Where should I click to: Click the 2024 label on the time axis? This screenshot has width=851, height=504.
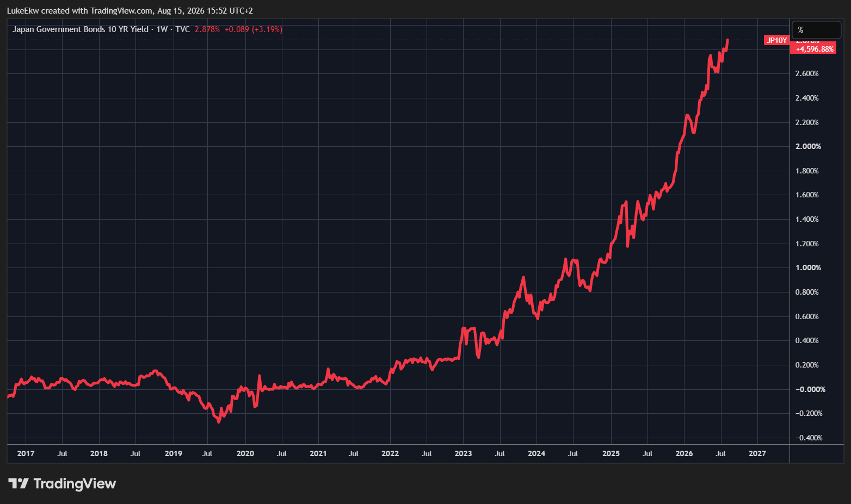coord(536,453)
